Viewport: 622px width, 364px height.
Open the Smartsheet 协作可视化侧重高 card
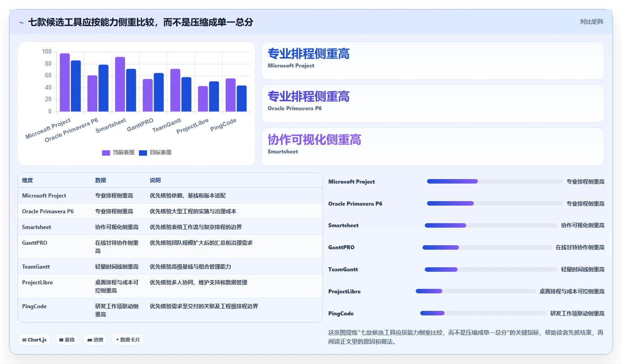432,147
